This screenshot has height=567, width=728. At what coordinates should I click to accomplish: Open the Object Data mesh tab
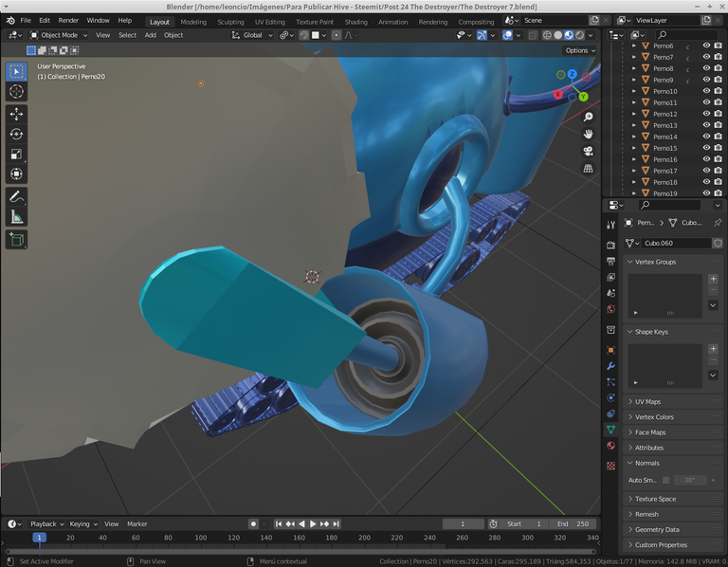coord(611,430)
